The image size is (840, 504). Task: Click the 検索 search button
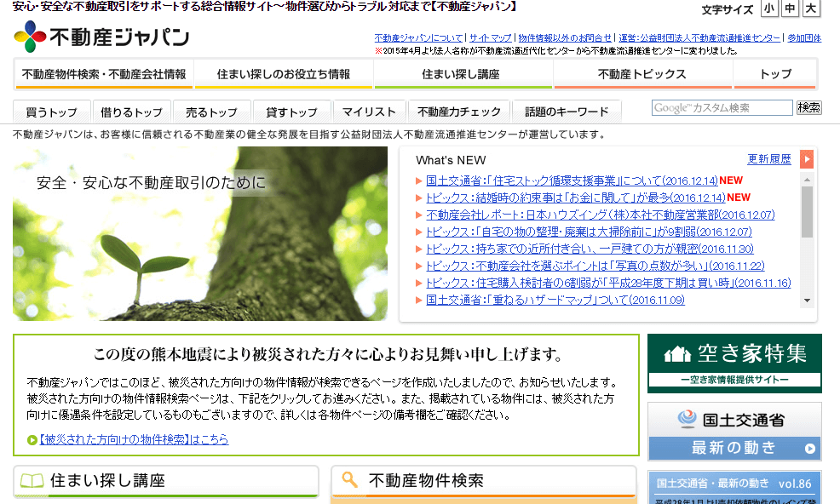pyautogui.click(x=808, y=107)
